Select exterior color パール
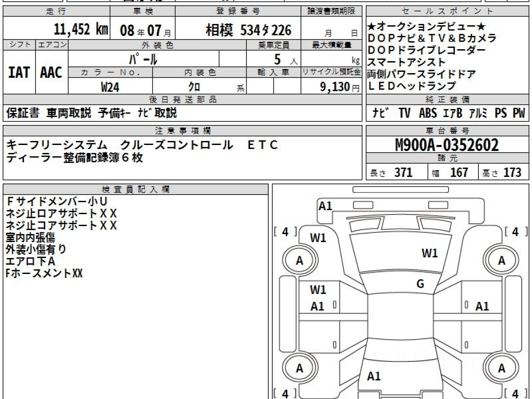Screen dimensions: 532x399 (143, 59)
